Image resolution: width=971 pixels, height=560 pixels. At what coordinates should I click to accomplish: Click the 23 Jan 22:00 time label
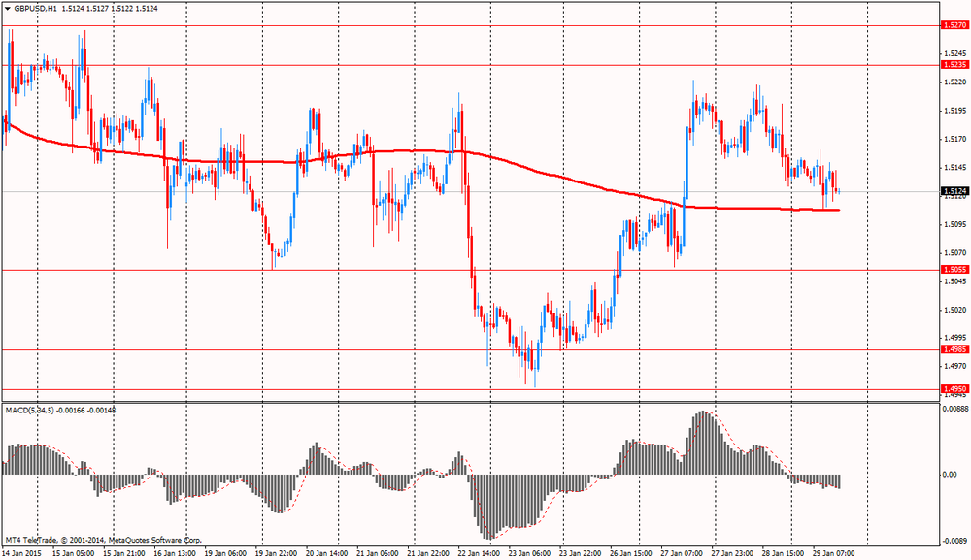(x=581, y=554)
